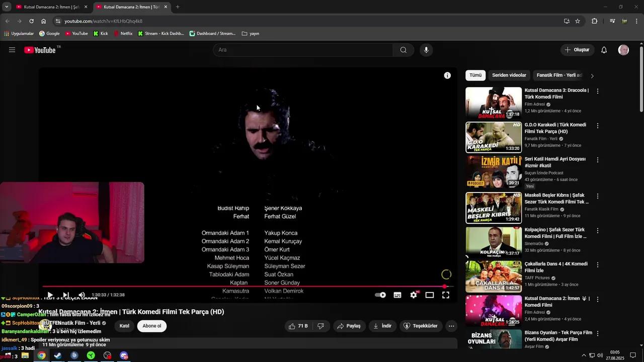Open options for Çakallarla Dans 4 video

(x=598, y=265)
